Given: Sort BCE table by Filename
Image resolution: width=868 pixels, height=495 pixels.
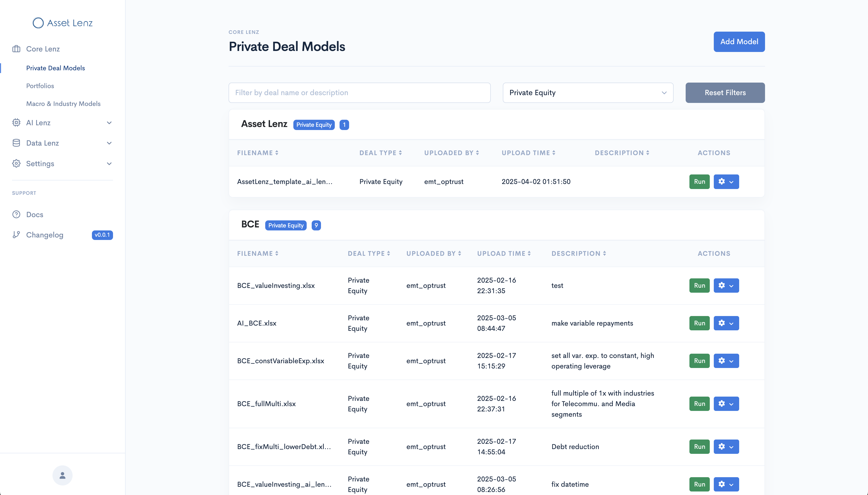Looking at the screenshot, I should (x=257, y=254).
